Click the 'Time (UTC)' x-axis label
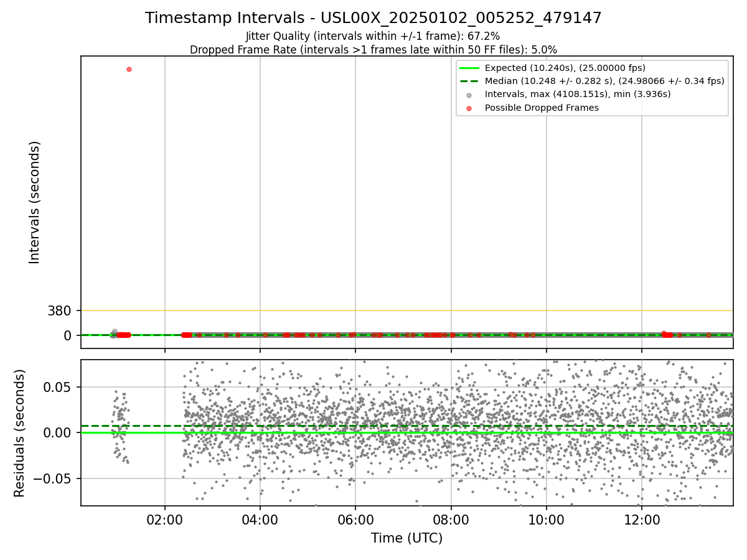Screen dimensions: 747x560 [407, 538]
